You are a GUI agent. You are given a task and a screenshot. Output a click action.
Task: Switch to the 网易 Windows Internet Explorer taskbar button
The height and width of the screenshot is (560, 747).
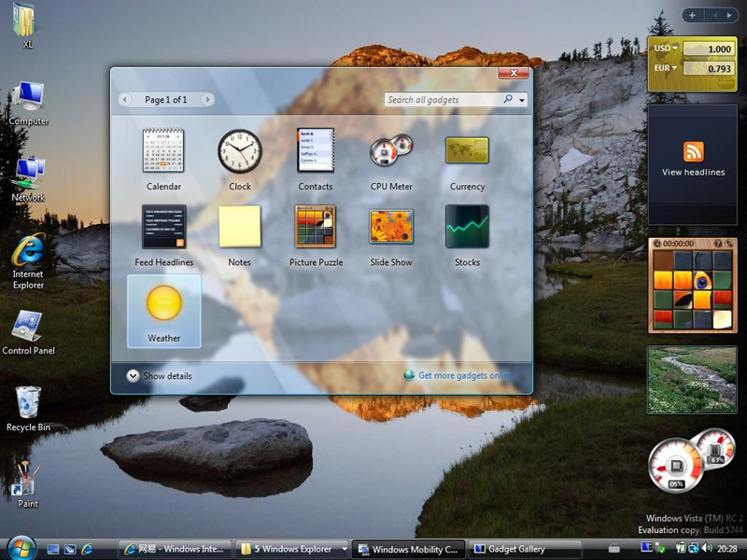tap(175, 549)
